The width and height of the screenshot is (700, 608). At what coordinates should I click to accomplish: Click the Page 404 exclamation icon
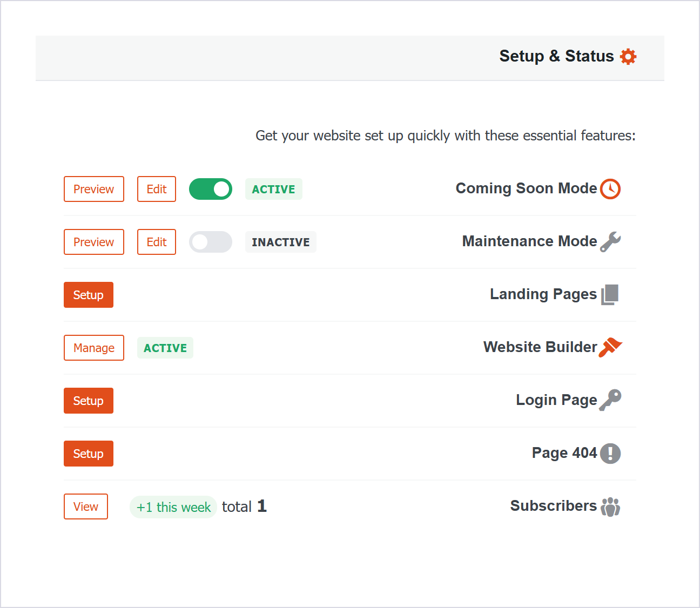tap(610, 454)
